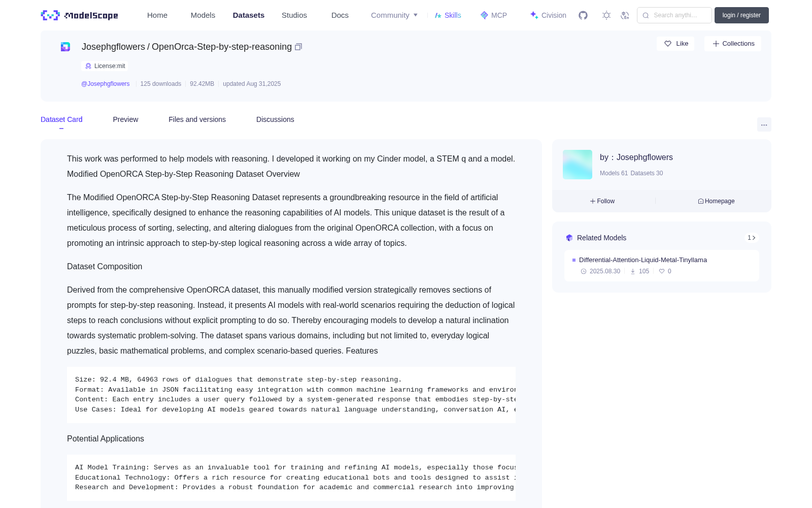Viewport: 812px width, 508px height.
Task: Open the ModelScope logo homepage
Action: [x=79, y=15]
